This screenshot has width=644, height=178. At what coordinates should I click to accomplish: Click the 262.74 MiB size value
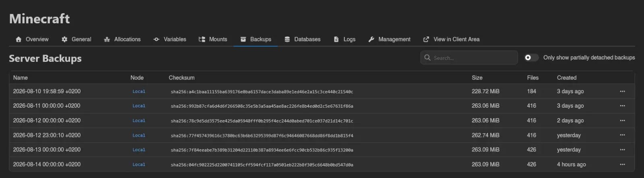point(485,135)
